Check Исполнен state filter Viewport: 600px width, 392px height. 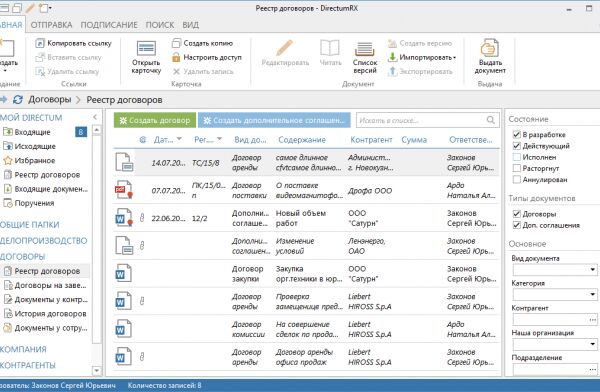[x=516, y=157]
